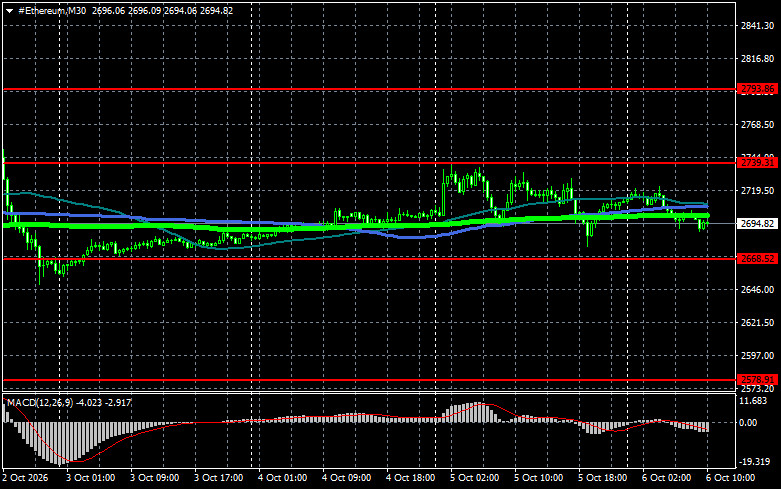Select red support level label 2668.52
The width and height of the screenshot is (781, 489).
tap(757, 258)
